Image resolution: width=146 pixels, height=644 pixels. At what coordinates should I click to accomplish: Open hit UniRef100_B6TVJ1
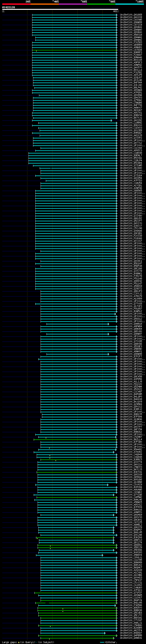[x=131, y=118]
